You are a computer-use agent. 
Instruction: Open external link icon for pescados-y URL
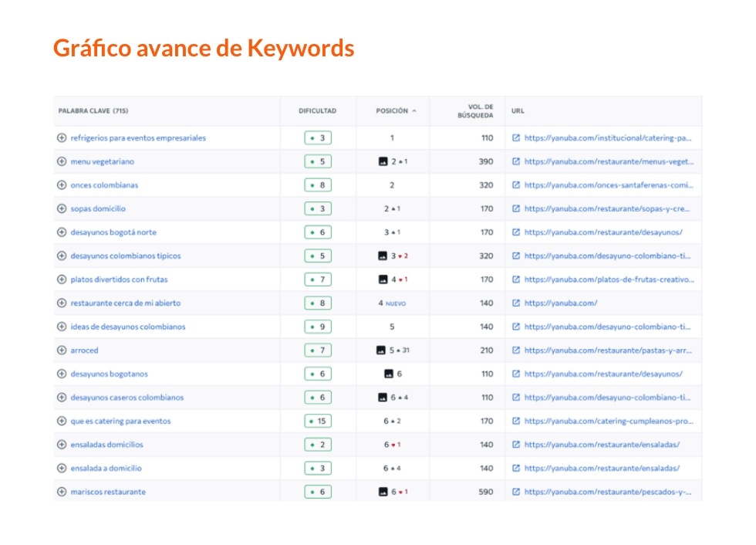(516, 492)
